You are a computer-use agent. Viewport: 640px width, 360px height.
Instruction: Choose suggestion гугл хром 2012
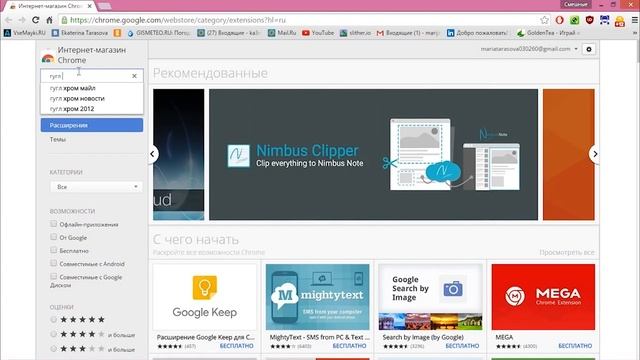[92, 109]
